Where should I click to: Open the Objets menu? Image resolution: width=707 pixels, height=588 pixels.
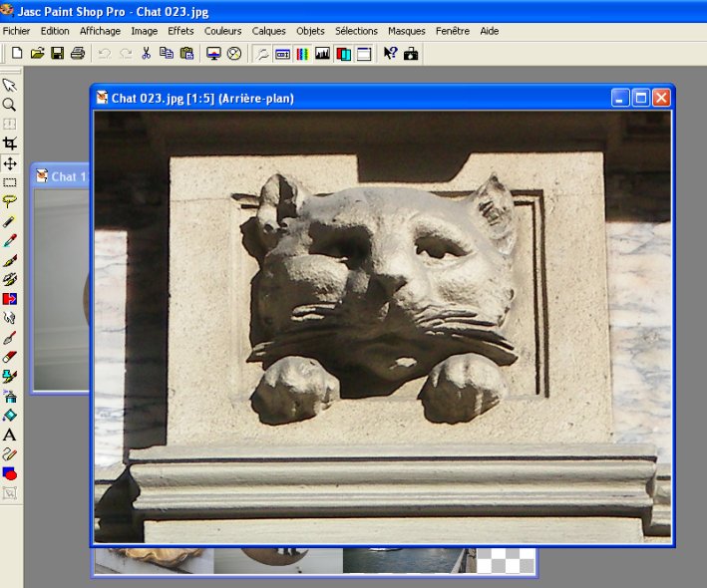pos(310,31)
